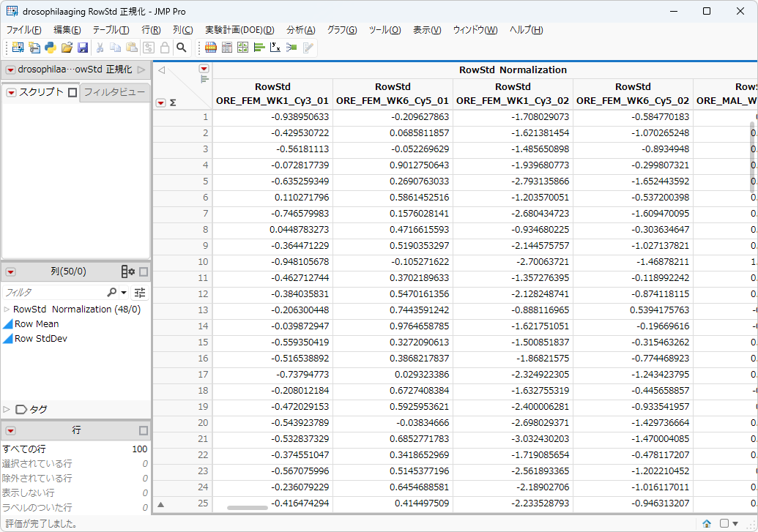Select row number 10 in the table

(203, 262)
